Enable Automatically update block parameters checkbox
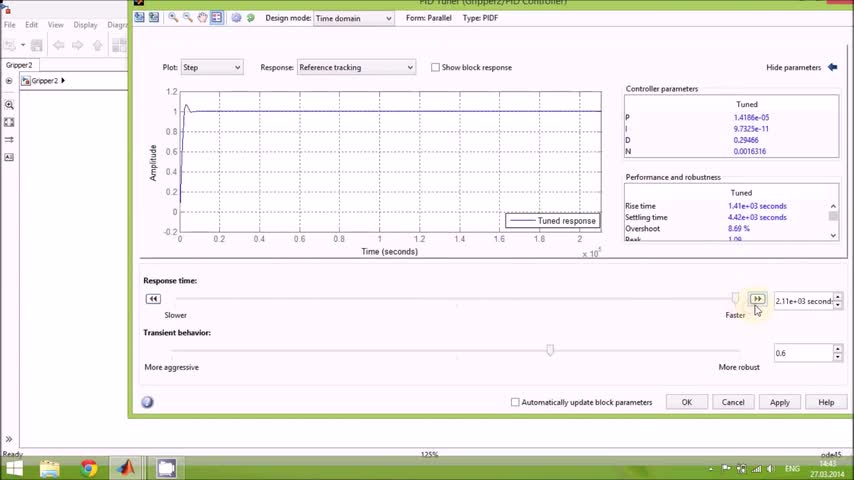Image resolution: width=854 pixels, height=480 pixels. (x=515, y=402)
